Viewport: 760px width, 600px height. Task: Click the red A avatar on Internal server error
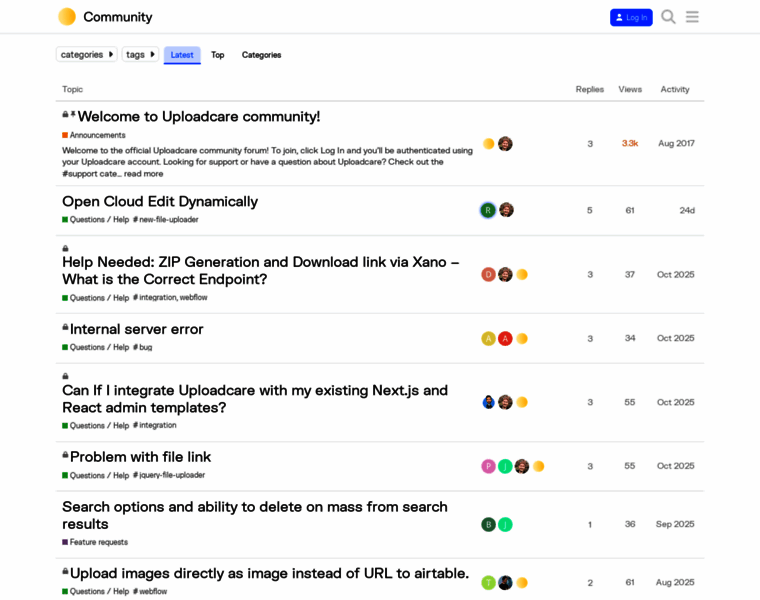coord(505,339)
